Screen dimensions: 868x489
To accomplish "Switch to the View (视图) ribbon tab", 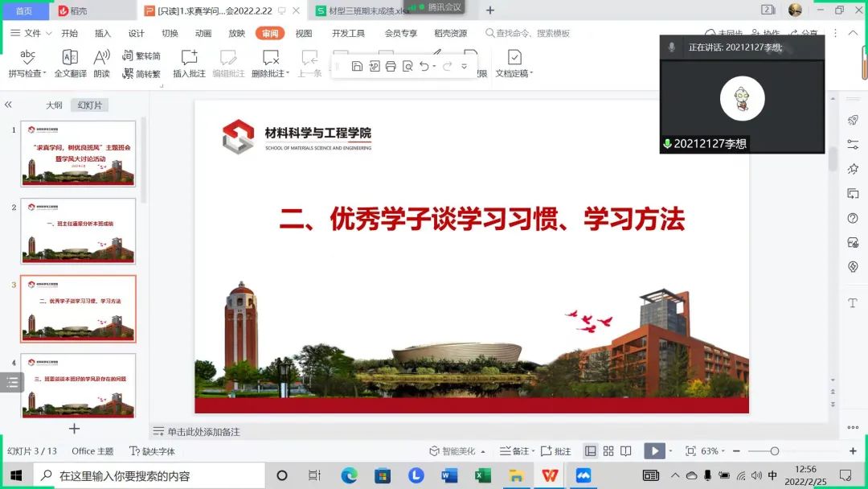I will coord(304,33).
